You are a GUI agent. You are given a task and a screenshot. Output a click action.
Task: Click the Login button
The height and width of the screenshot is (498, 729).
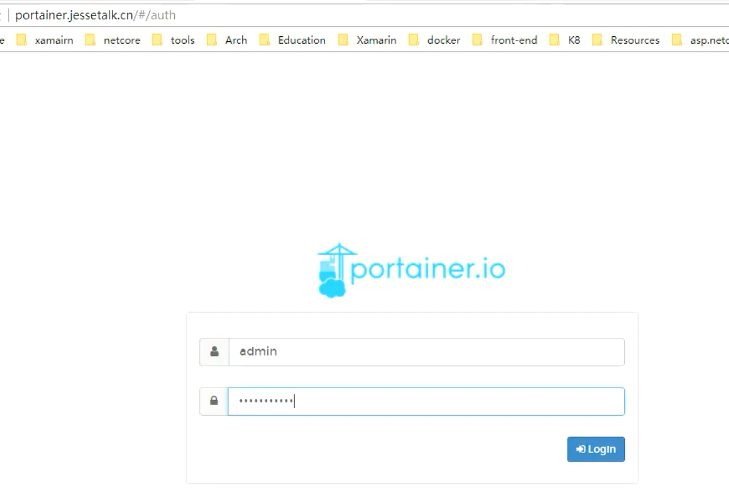[x=596, y=449]
